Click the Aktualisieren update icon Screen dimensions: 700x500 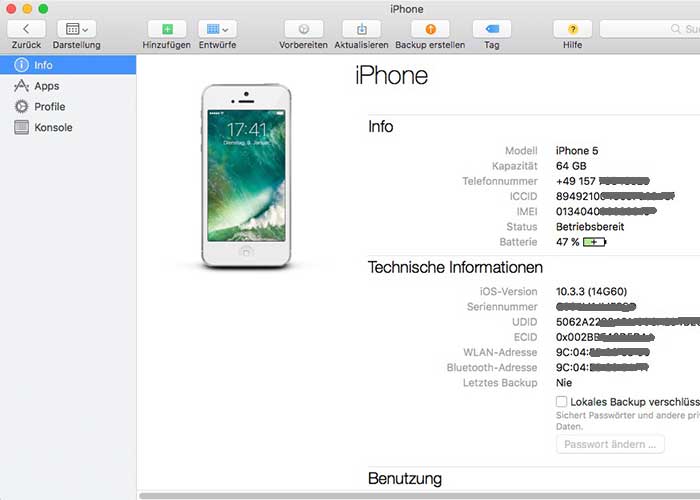point(362,29)
